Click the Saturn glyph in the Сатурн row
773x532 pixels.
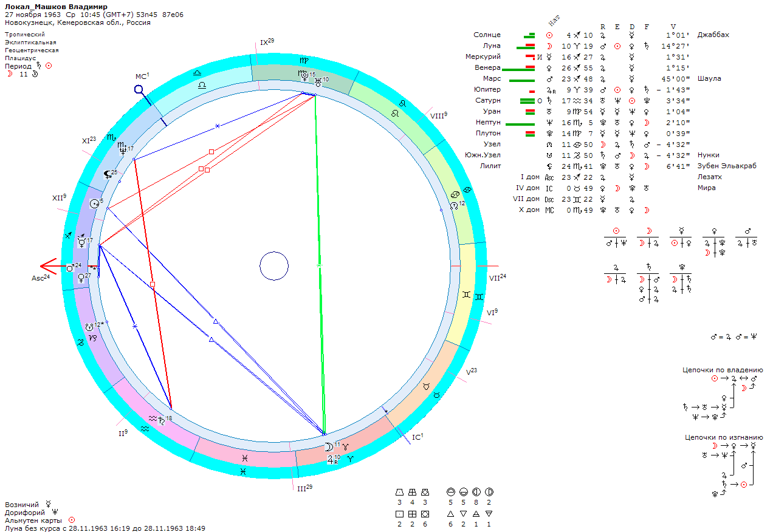click(x=549, y=101)
